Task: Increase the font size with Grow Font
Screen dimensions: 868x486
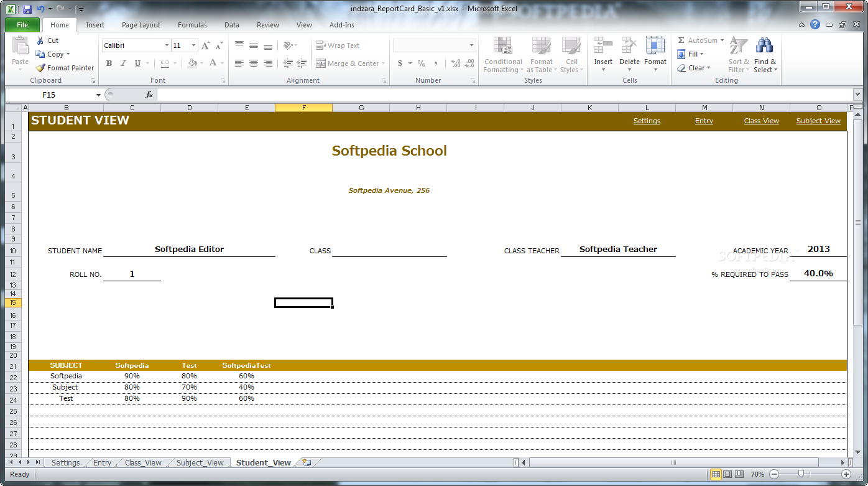Action: (206, 45)
